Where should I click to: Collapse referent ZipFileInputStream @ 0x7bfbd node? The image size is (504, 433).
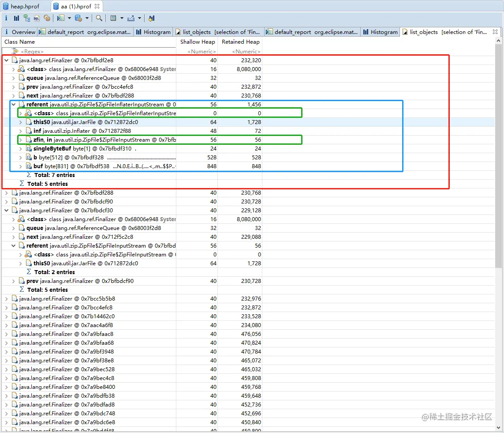pos(14,245)
